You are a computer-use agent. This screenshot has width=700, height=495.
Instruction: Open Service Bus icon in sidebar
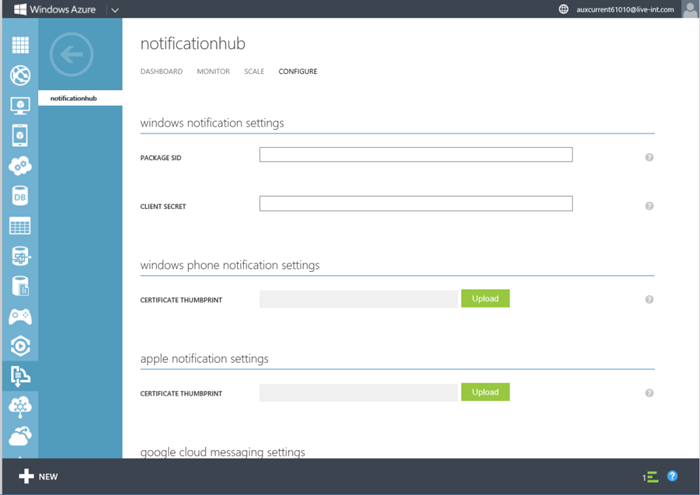20,376
